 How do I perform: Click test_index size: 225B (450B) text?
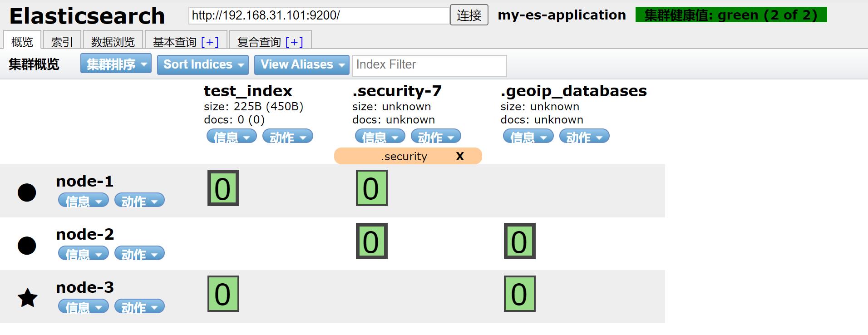pyautogui.click(x=254, y=106)
